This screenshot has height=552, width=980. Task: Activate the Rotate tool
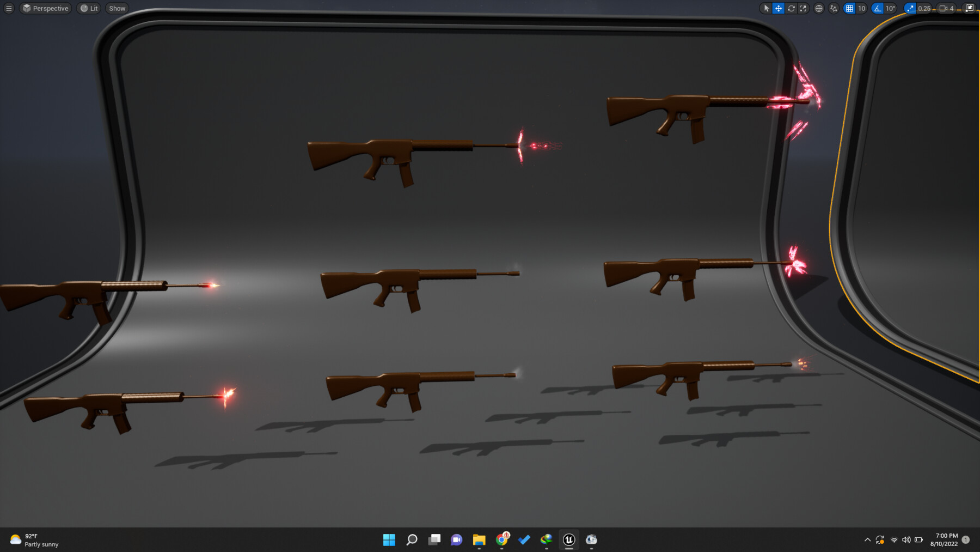(791, 8)
